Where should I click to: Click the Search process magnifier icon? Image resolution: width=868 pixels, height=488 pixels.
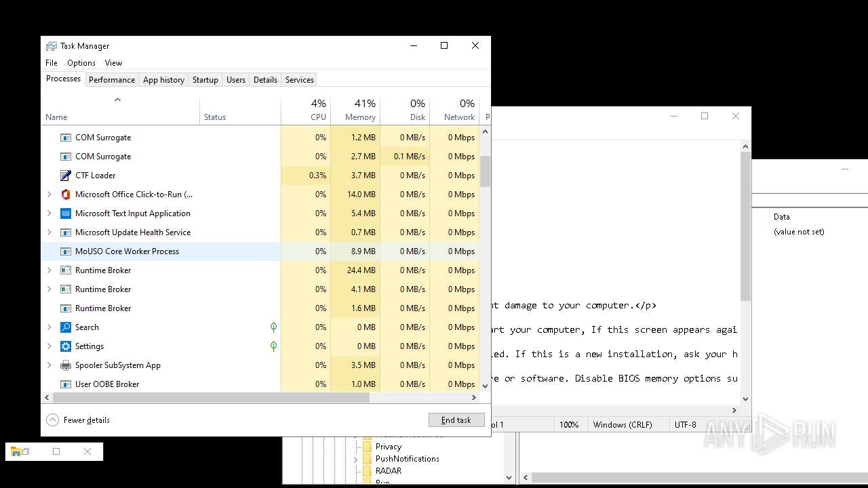click(66, 327)
